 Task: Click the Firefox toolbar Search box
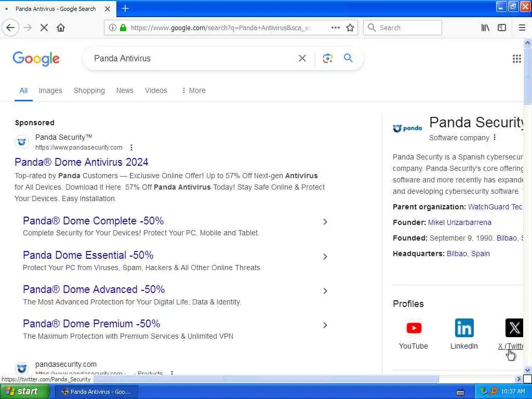(403, 28)
